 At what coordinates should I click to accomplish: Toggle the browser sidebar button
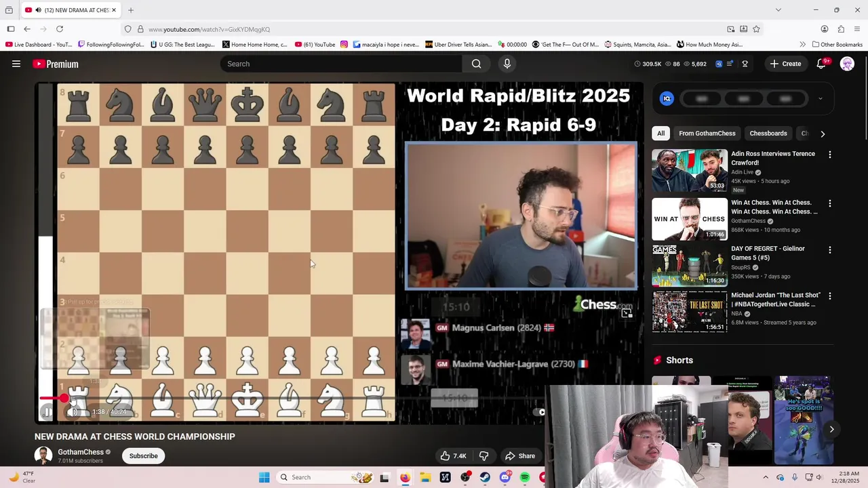(11, 29)
